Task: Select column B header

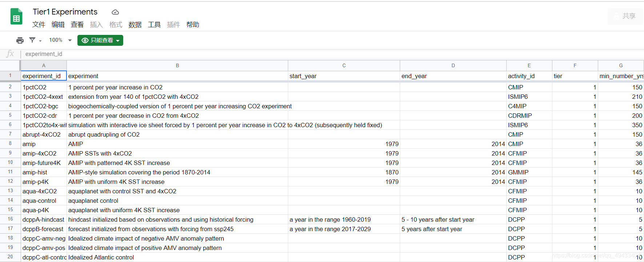Action: (x=177, y=65)
